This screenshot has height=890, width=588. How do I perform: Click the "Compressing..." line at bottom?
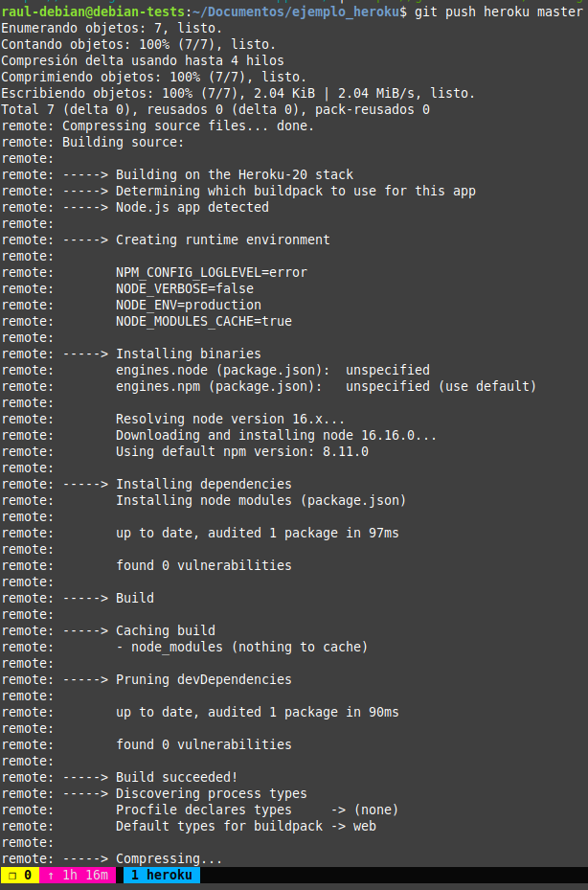click(x=169, y=858)
